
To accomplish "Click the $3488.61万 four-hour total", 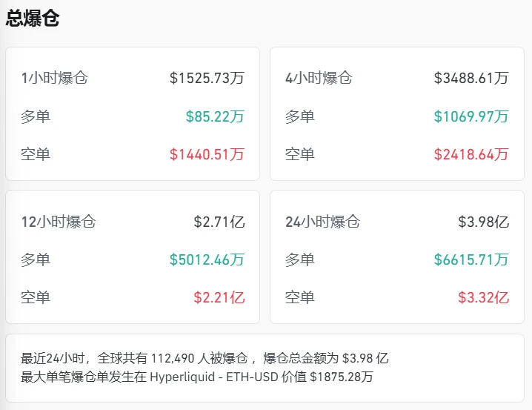I will point(471,78).
